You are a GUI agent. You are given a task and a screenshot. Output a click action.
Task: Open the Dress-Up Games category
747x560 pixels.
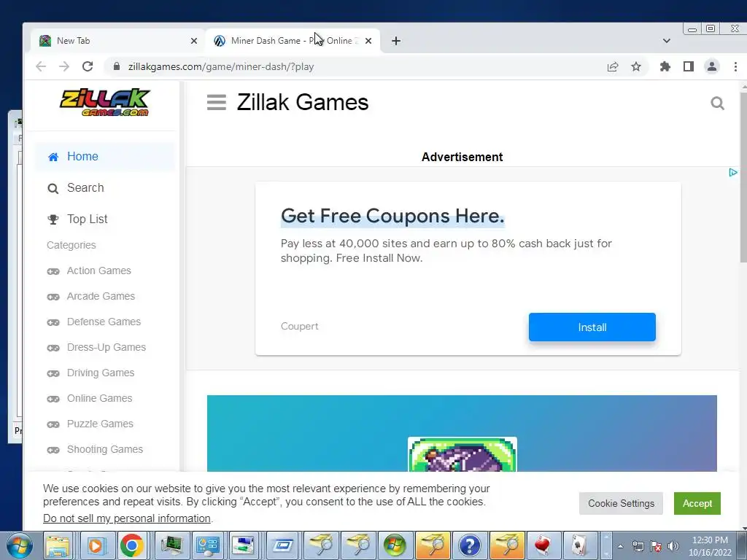96,348
